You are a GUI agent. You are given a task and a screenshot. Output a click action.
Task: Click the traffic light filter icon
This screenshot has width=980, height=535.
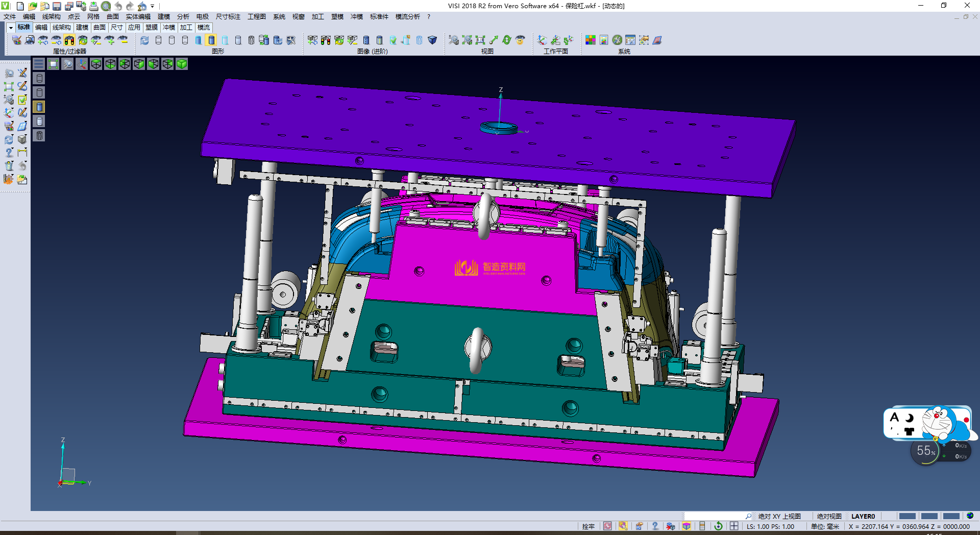coord(69,40)
